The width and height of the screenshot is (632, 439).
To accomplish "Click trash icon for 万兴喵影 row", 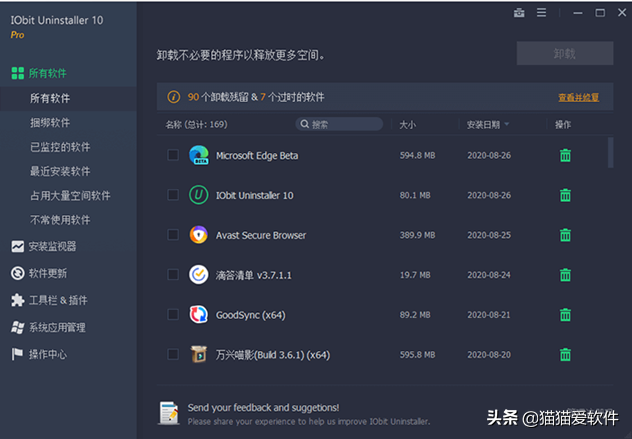I will point(565,355).
